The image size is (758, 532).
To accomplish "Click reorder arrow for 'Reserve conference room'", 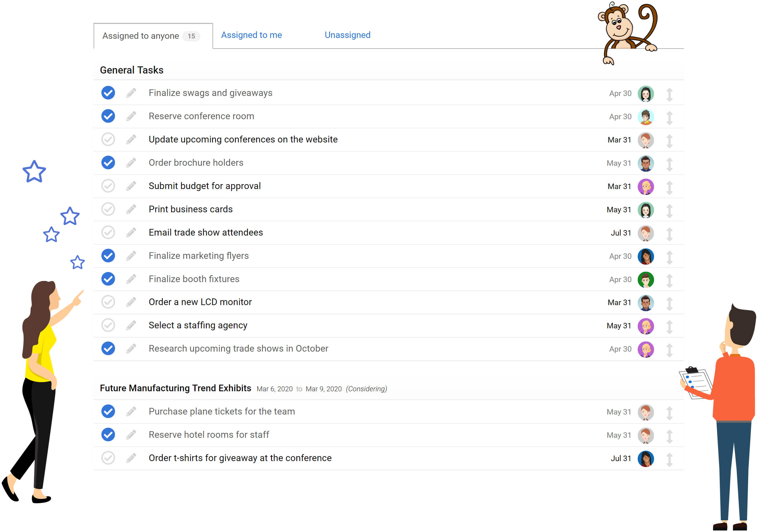I will point(669,117).
